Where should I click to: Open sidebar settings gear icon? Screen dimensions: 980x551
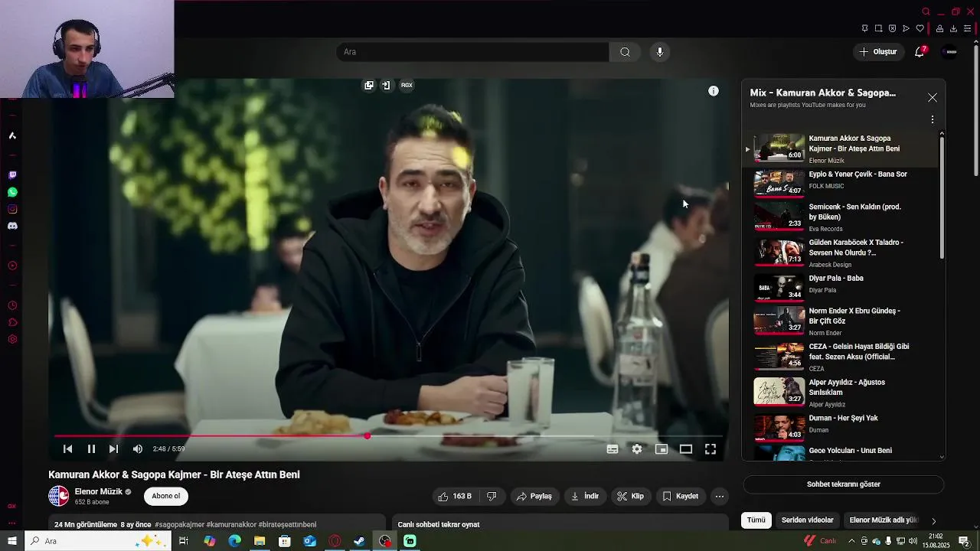pos(12,339)
